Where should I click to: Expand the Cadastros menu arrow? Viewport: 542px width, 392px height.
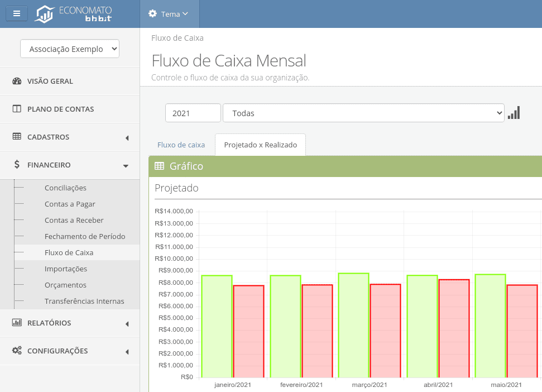tap(127, 137)
